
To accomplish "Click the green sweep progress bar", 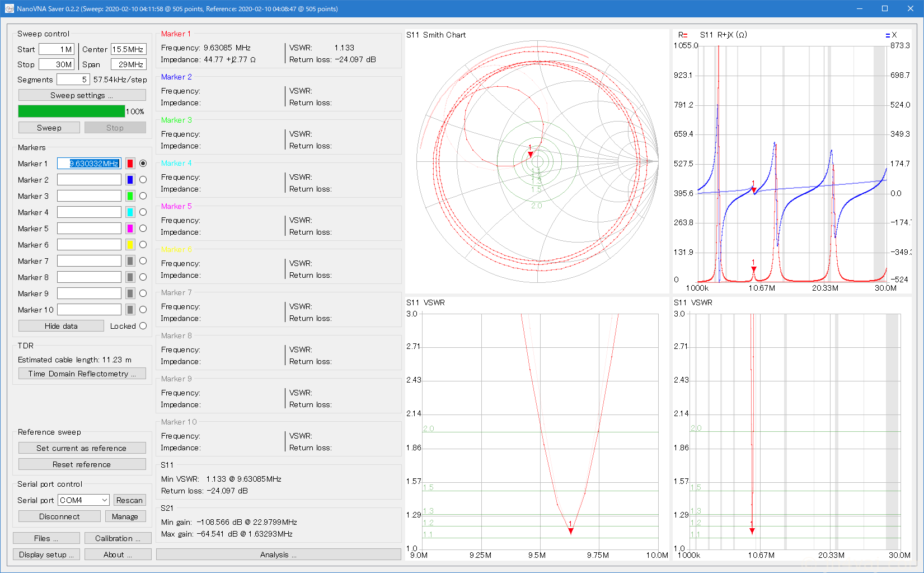I will pos(72,111).
